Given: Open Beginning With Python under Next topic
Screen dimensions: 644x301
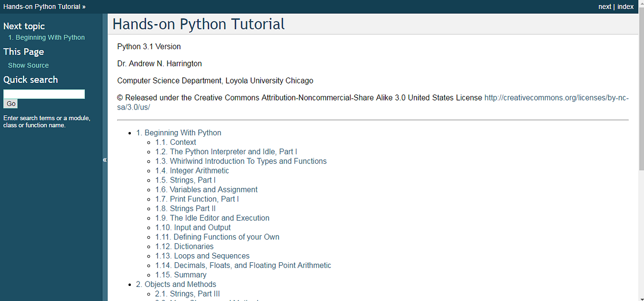Looking at the screenshot, I should tap(46, 37).
